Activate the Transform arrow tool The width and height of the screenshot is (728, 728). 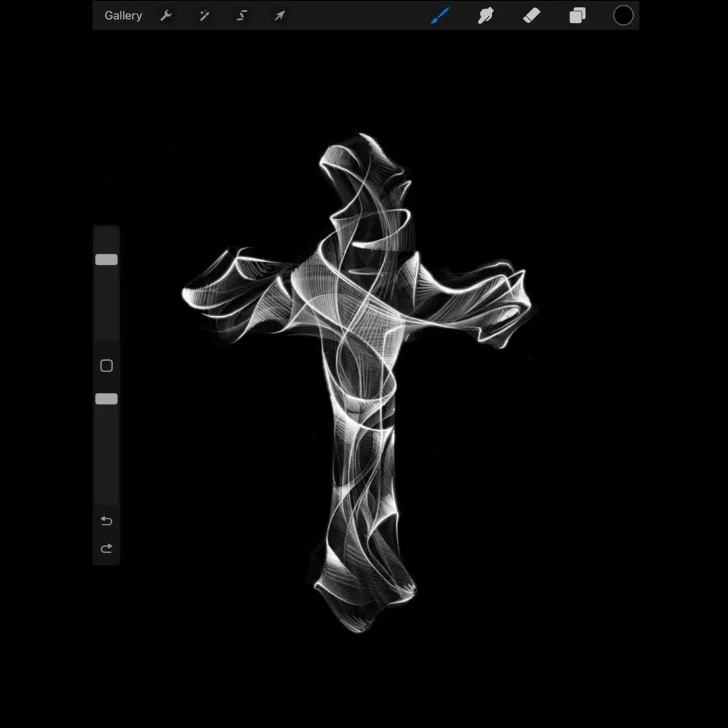(280, 16)
